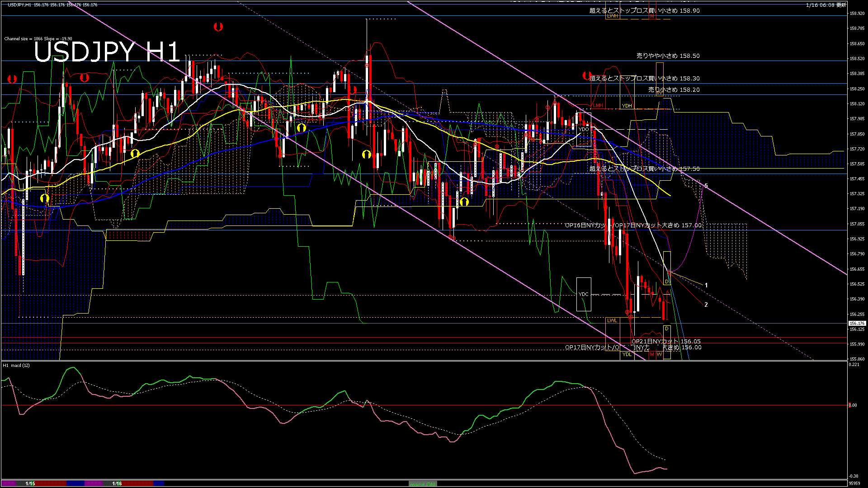Select the rightmost yellow up arrow signal
This screenshot has width=868, height=488.
point(464,202)
